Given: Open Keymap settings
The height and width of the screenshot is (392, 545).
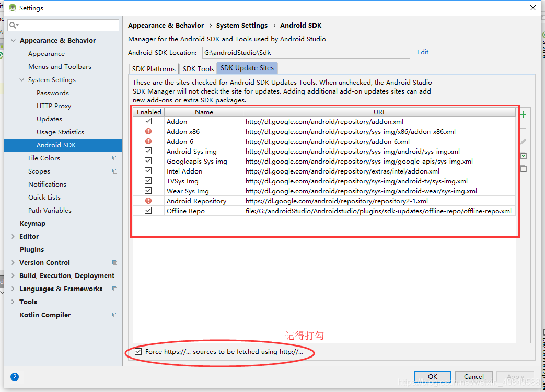Looking at the screenshot, I should coord(33,224).
